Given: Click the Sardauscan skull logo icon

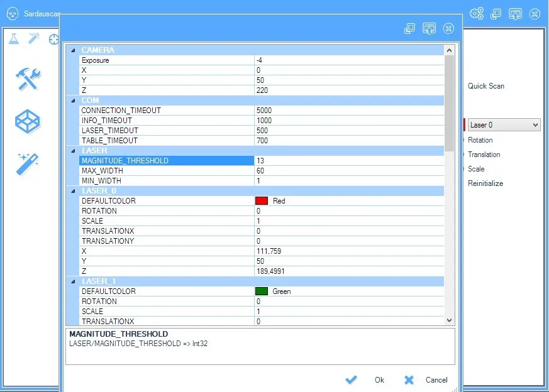Looking at the screenshot, I should 13,14.
